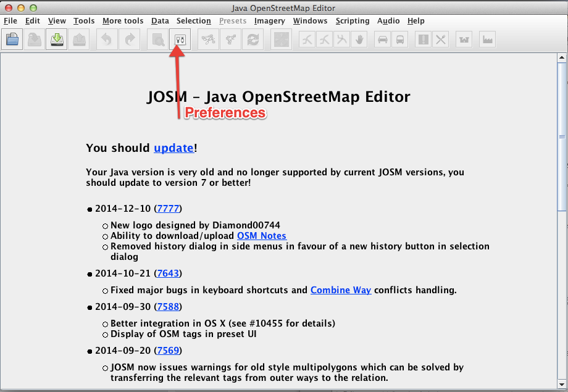568x392 pixels.
Task: Open the Help menu
Action: [416, 21]
